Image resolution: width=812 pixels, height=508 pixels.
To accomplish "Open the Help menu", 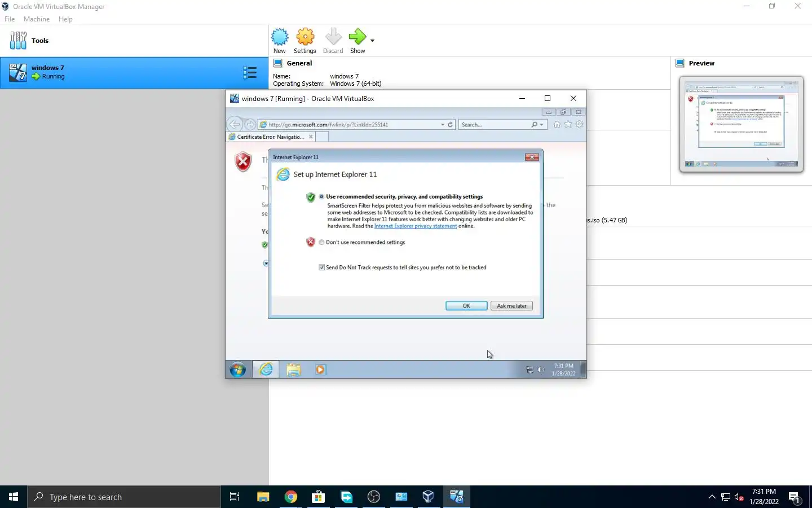I will 65,19.
